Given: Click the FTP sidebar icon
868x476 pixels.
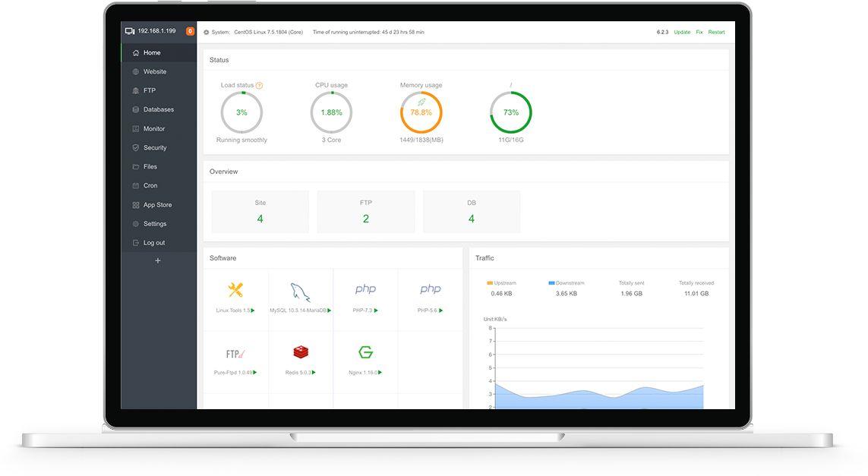Looking at the screenshot, I should click(136, 90).
